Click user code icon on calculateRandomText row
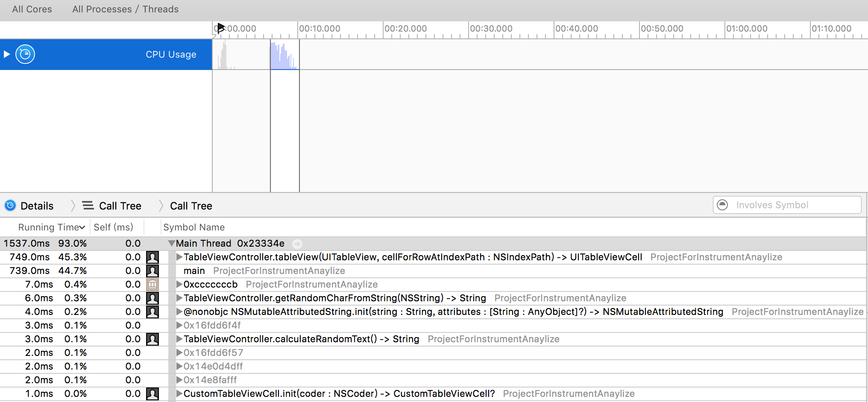The height and width of the screenshot is (402, 868). [x=152, y=339]
